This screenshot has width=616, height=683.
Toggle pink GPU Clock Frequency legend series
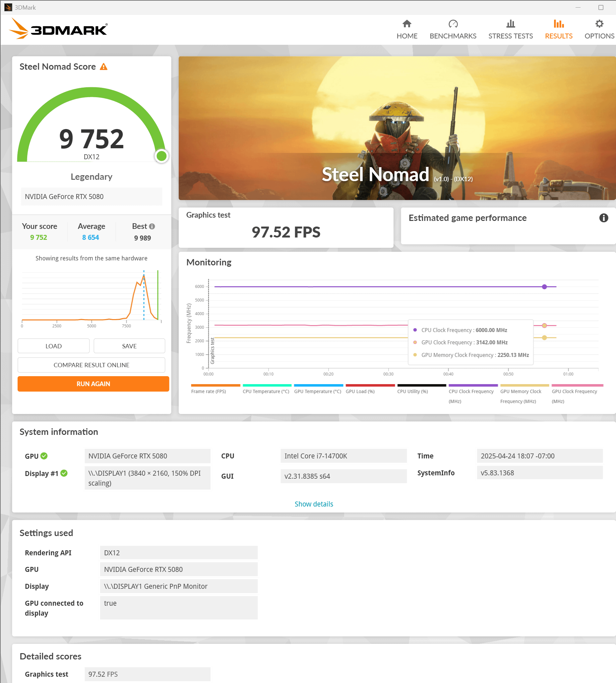click(x=577, y=394)
